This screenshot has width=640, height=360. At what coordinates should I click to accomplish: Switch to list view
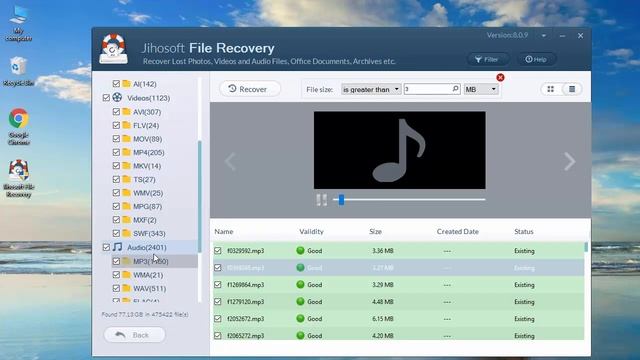pos(572,89)
